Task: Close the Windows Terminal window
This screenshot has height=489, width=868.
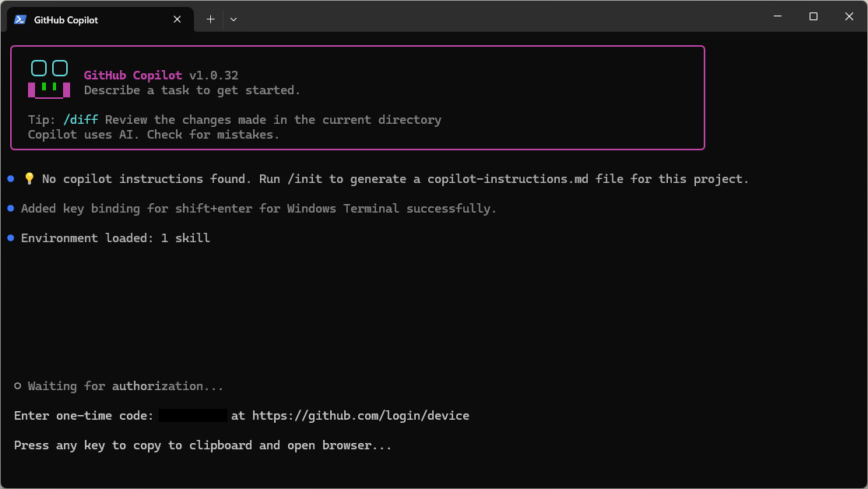Action: click(849, 16)
